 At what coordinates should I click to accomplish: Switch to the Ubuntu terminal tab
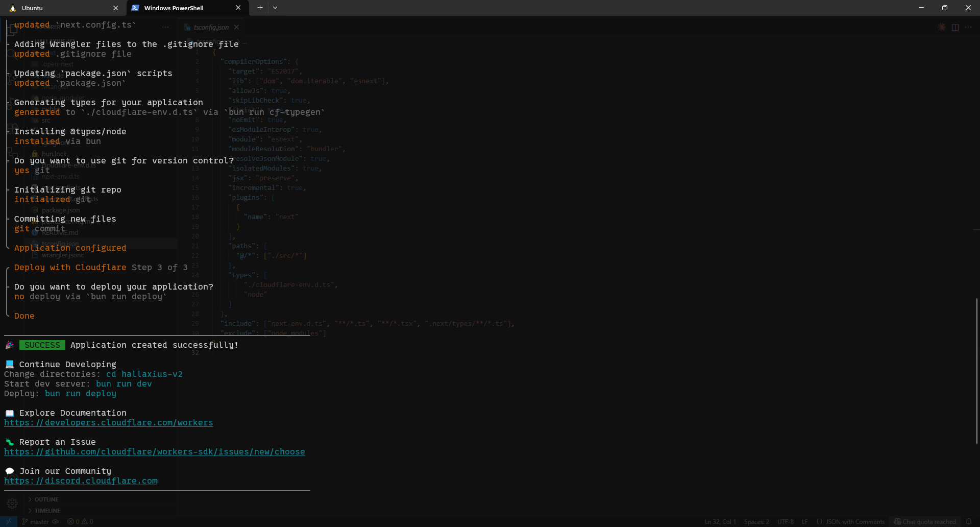point(64,8)
